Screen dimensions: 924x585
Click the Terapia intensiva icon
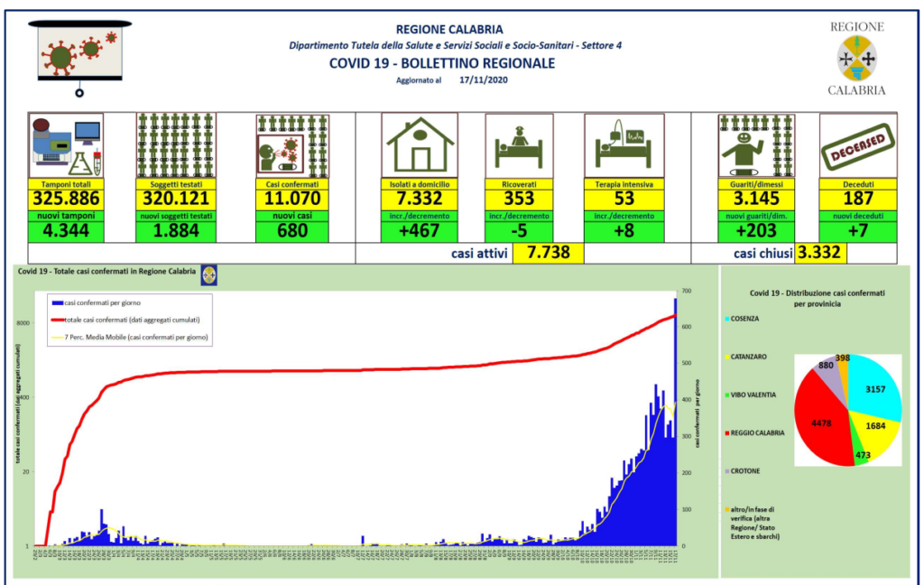pos(624,144)
